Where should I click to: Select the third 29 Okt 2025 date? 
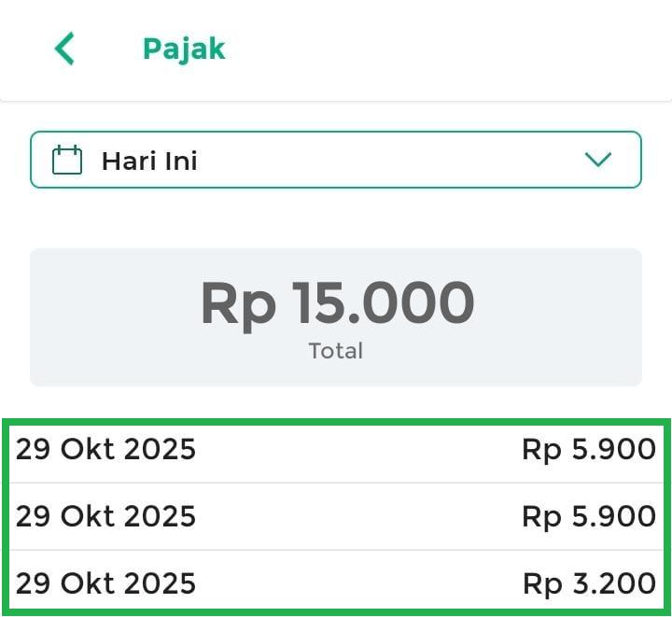pyautogui.click(x=106, y=583)
